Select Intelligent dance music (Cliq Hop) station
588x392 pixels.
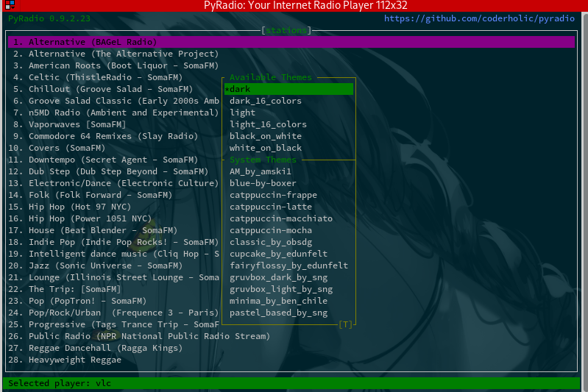tap(113, 254)
